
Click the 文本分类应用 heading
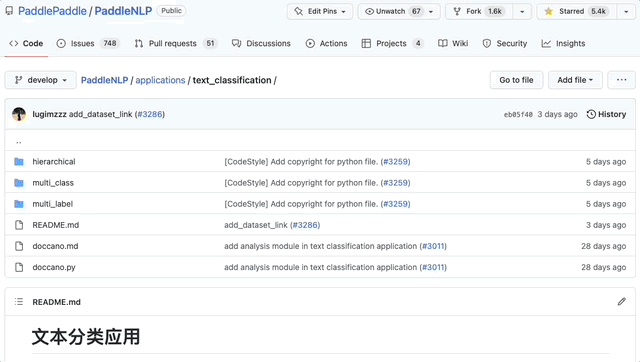[x=86, y=337]
